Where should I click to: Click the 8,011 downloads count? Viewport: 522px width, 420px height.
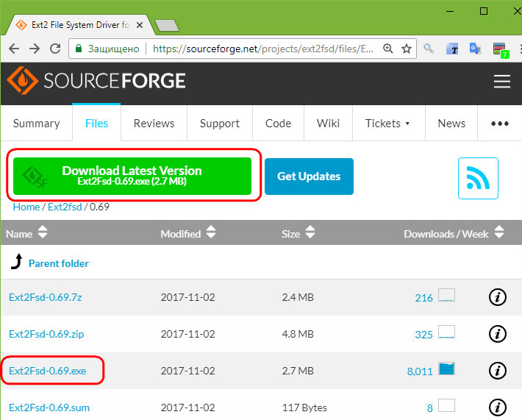point(420,371)
